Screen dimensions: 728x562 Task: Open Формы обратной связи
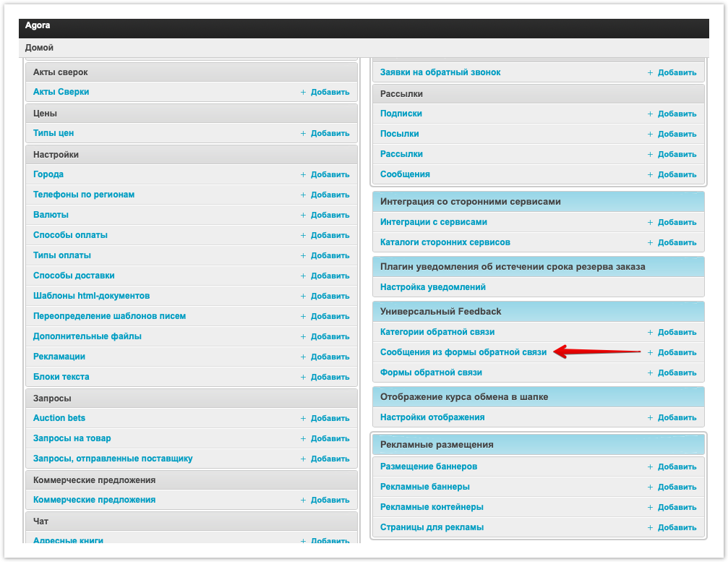[x=431, y=372]
